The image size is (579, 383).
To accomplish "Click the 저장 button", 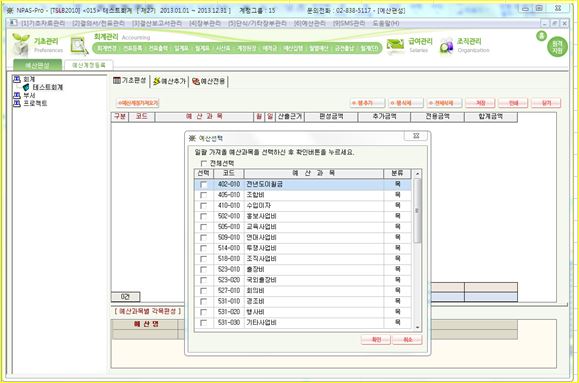I will pos(480,103).
